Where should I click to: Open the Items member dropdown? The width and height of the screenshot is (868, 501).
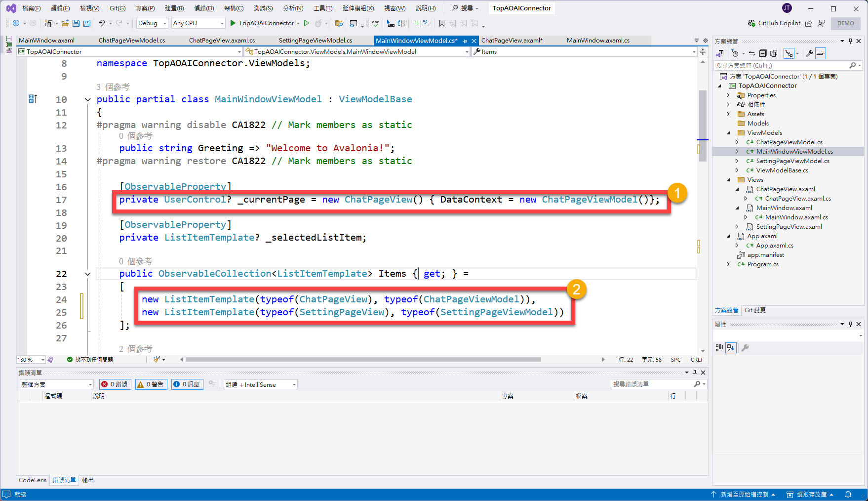pyautogui.click(x=585, y=51)
